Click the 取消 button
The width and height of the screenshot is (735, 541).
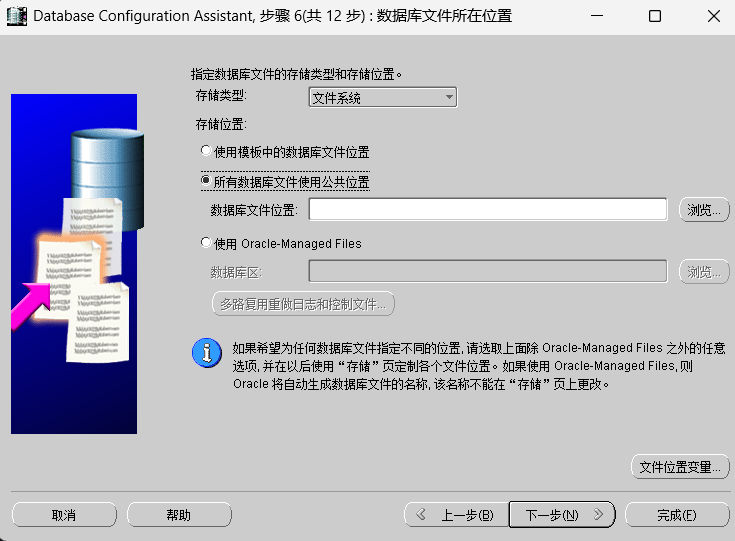pyautogui.click(x=64, y=515)
